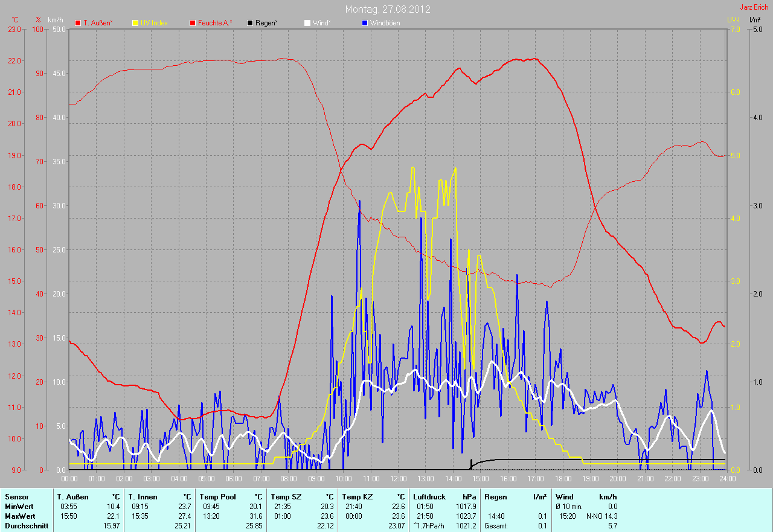Click the l/m² axis unit label
The height and width of the screenshot is (532, 773).
(754, 20)
